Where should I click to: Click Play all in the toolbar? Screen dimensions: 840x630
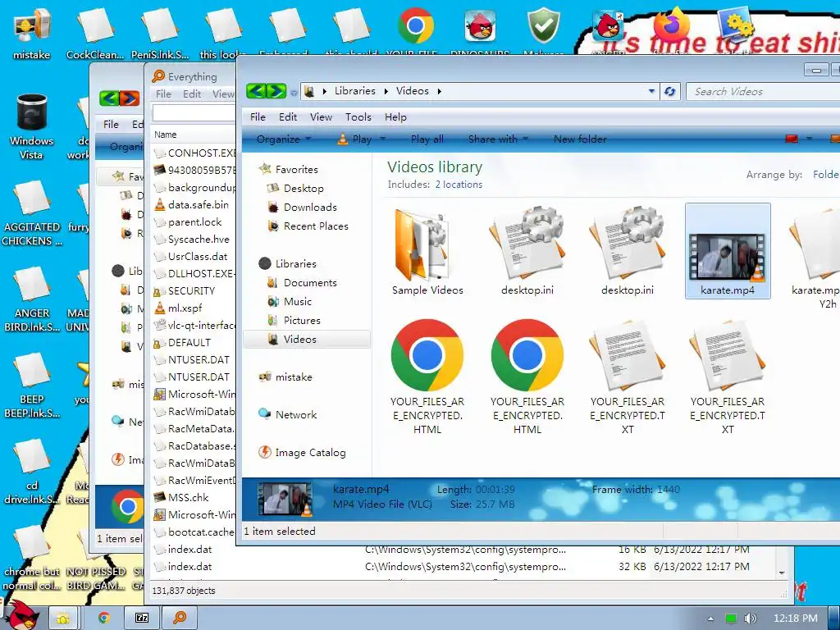click(x=427, y=139)
